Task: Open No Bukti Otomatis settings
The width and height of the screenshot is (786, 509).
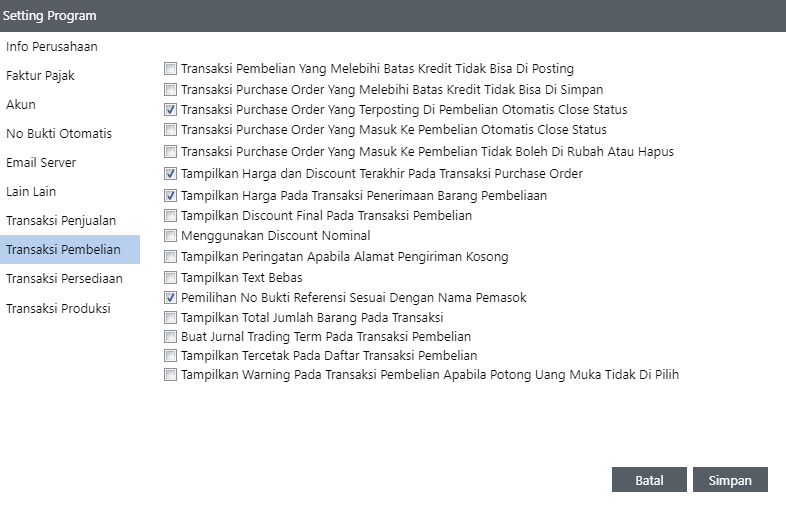Action: click(59, 134)
